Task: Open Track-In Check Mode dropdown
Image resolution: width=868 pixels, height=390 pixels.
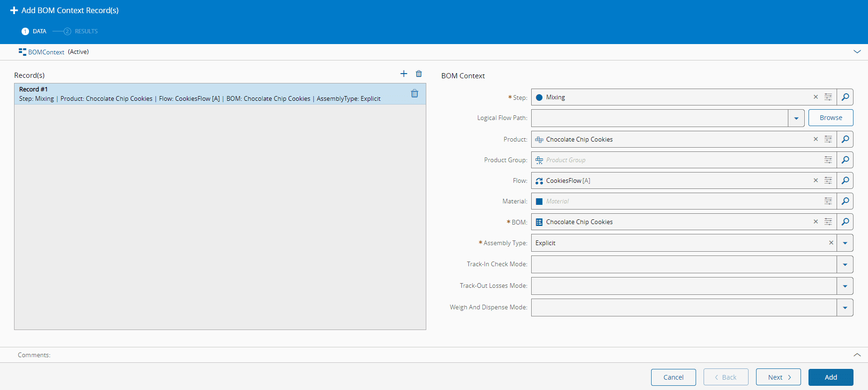Action: tap(845, 264)
